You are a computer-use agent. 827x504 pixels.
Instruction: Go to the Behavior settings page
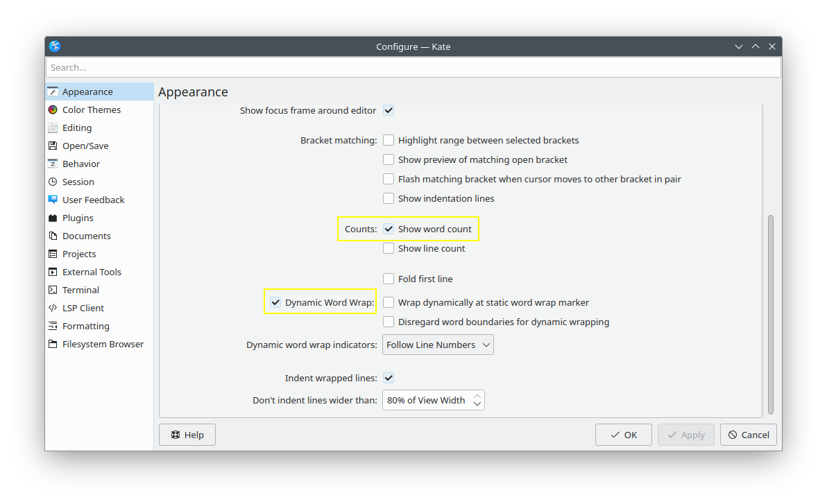pos(80,164)
